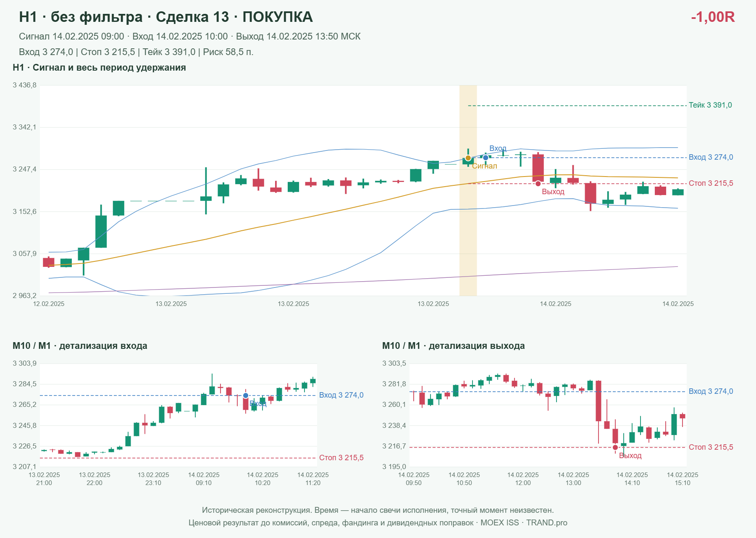
Task: Click the chart title ending in ПОКУПКА
Action: pos(166,17)
